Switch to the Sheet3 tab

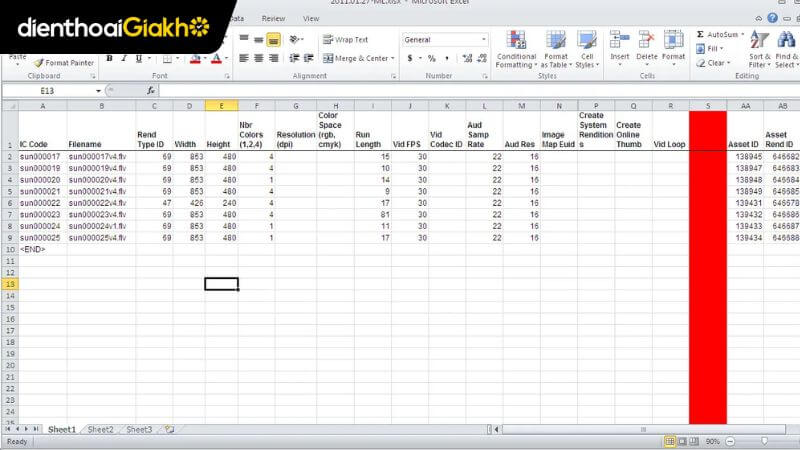(139, 430)
